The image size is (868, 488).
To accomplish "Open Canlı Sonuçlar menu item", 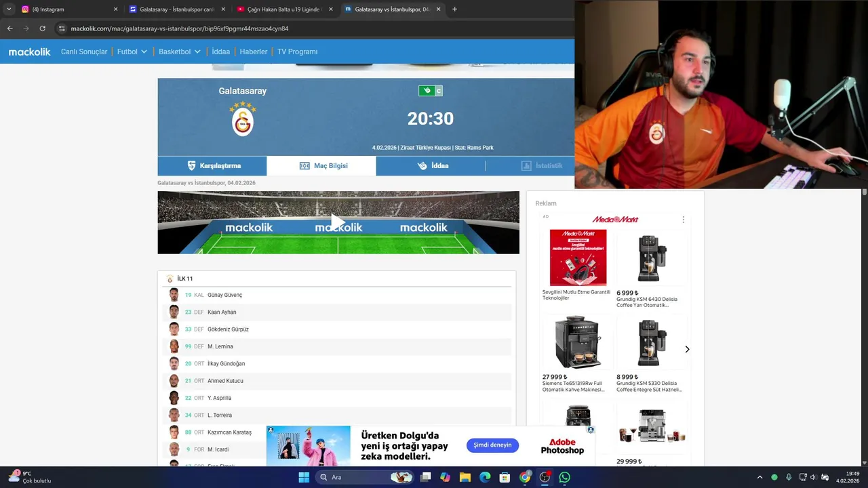I will tap(84, 52).
